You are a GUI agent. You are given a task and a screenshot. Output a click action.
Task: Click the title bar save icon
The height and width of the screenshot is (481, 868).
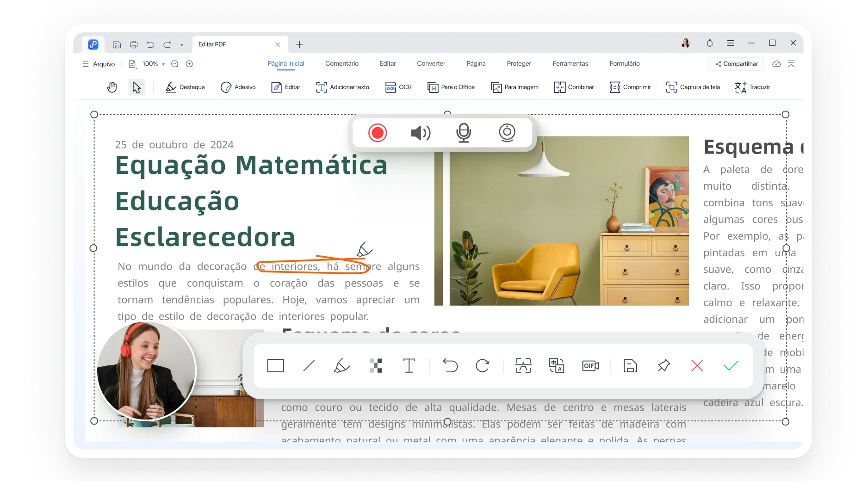[x=117, y=44]
